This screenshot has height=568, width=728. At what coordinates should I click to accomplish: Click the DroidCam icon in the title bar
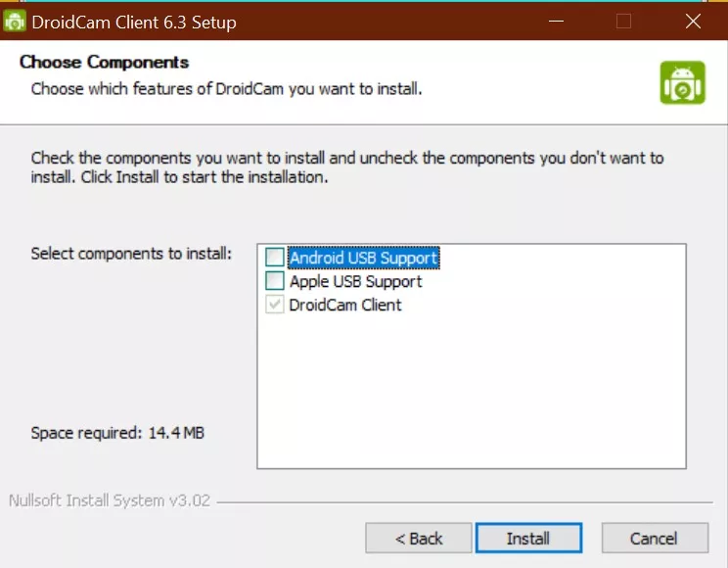click(x=15, y=21)
